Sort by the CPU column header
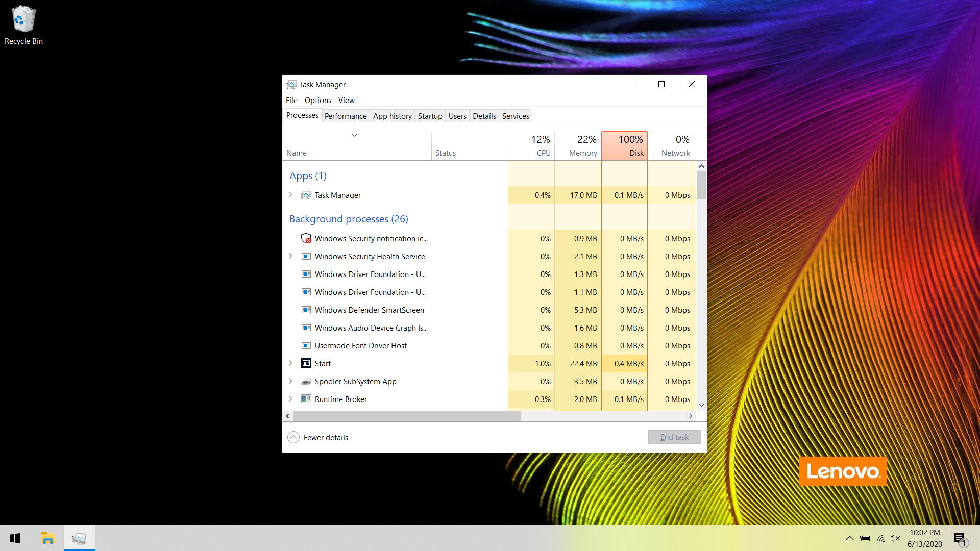The height and width of the screenshot is (551, 980). click(531, 146)
